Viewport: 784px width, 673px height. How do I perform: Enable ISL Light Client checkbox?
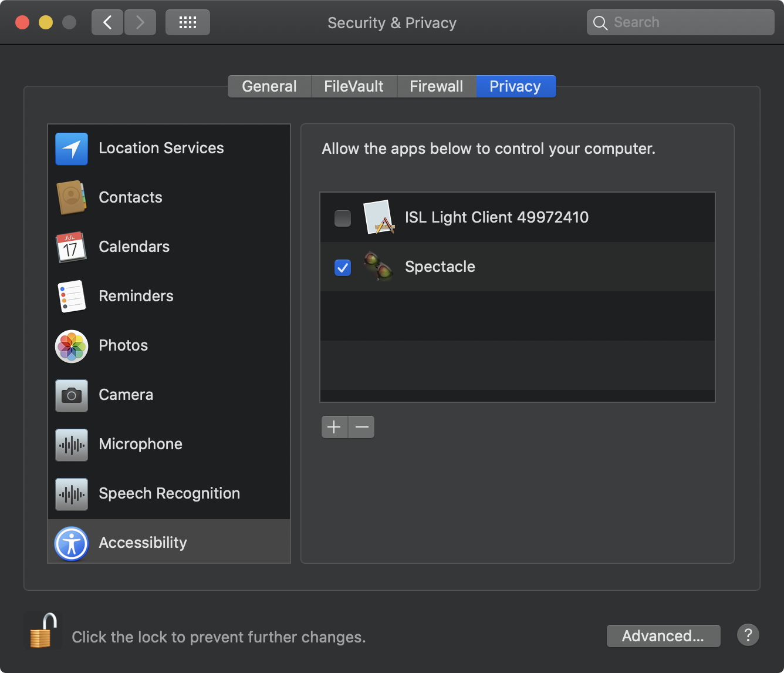pyautogui.click(x=343, y=218)
